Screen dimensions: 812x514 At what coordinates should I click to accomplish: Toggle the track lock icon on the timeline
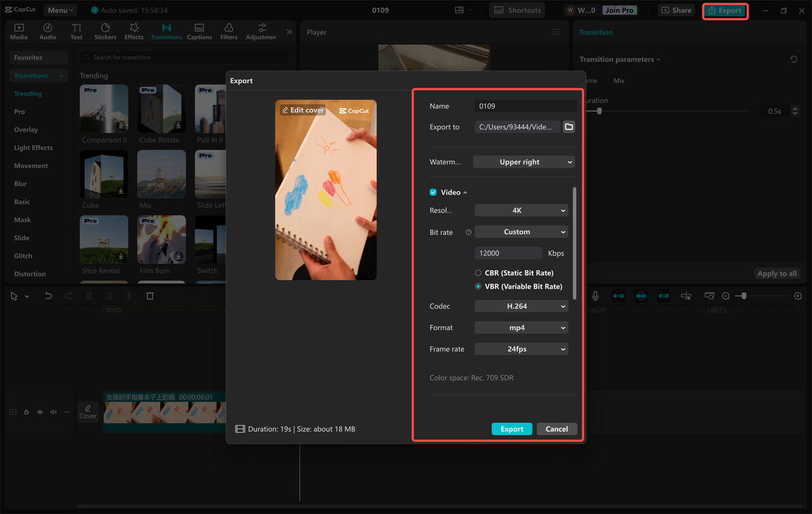click(26, 412)
